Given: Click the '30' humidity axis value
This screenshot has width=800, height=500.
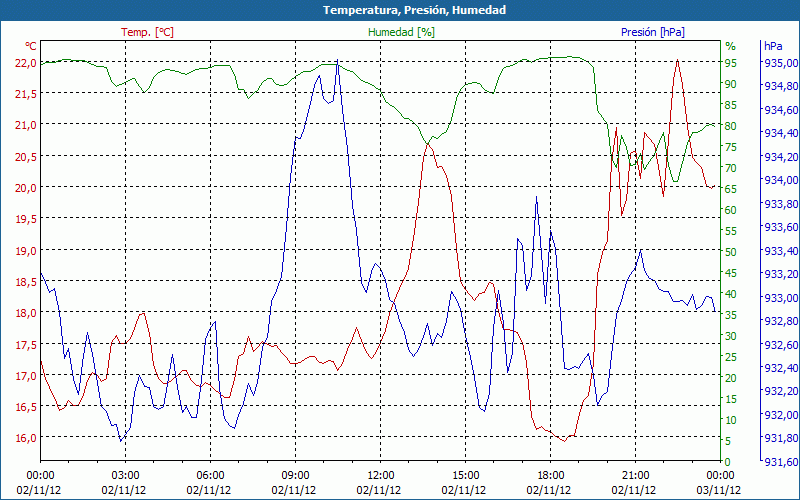Looking at the screenshot, I should (x=731, y=336).
